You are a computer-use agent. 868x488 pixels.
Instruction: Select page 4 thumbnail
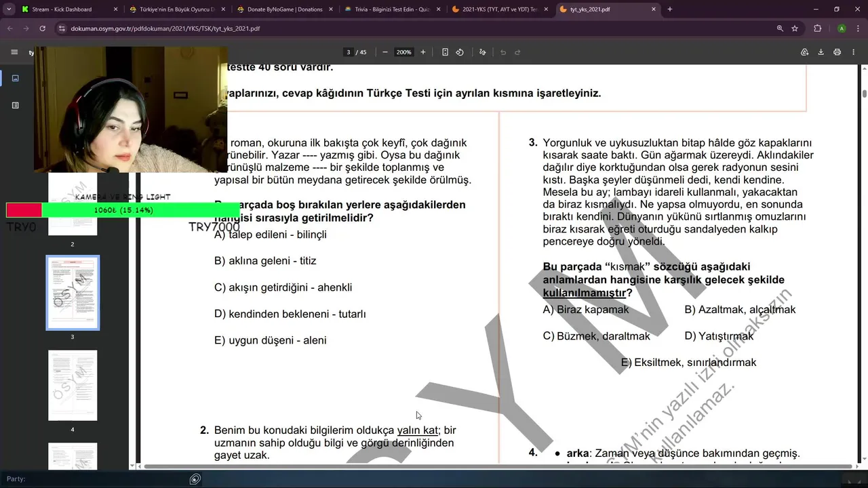point(73,385)
